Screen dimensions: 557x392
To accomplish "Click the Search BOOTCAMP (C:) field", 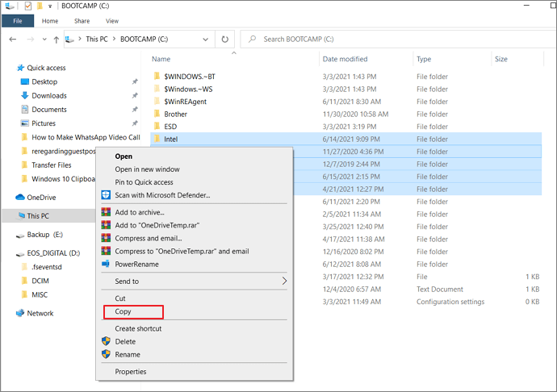I will (400, 39).
